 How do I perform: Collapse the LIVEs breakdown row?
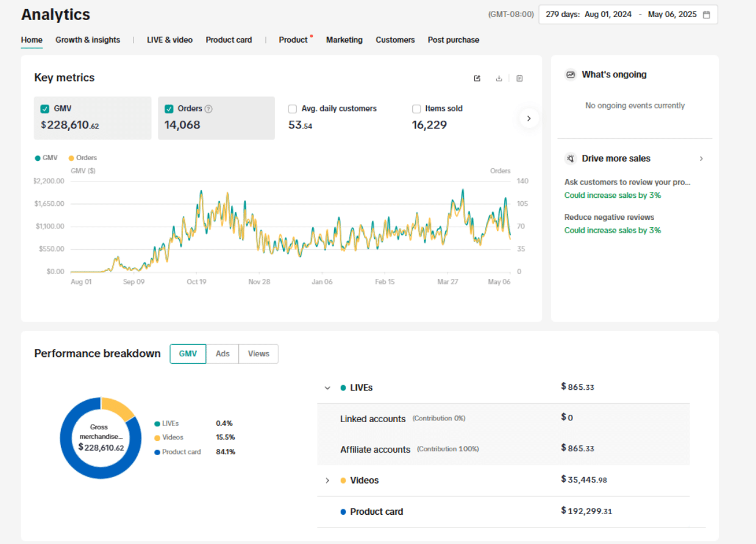(327, 388)
